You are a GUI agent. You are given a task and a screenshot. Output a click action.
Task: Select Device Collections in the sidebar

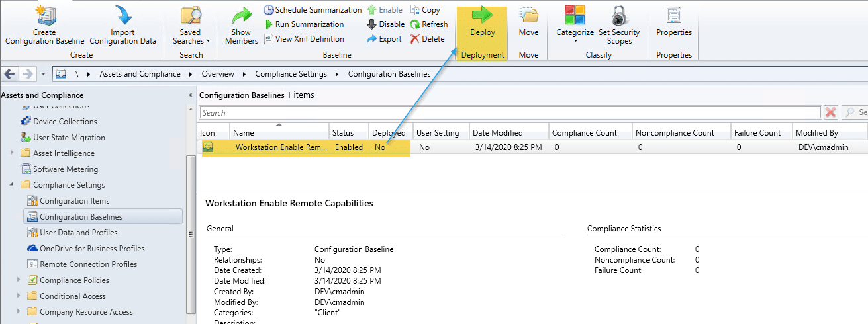pyautogui.click(x=65, y=122)
